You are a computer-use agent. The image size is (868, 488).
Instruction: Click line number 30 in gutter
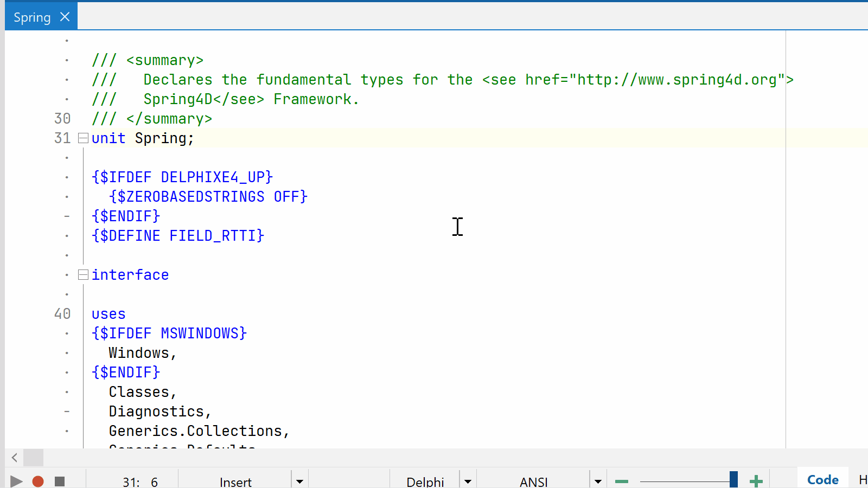(62, 119)
